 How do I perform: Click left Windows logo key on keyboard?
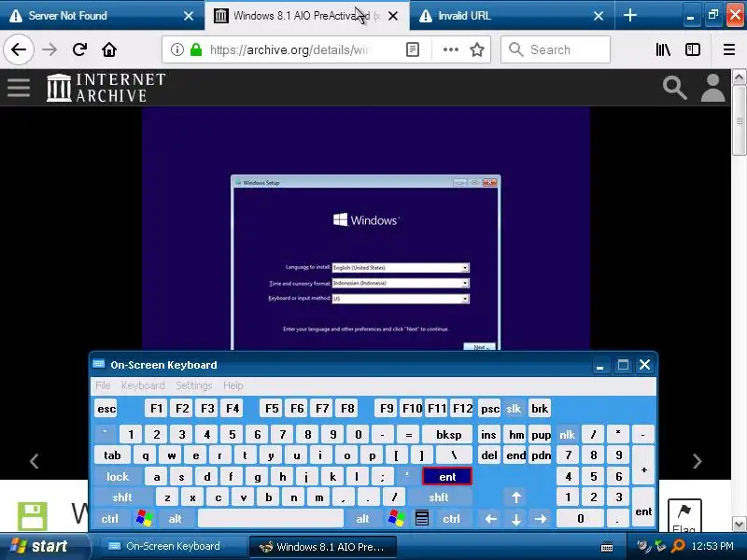click(x=144, y=518)
